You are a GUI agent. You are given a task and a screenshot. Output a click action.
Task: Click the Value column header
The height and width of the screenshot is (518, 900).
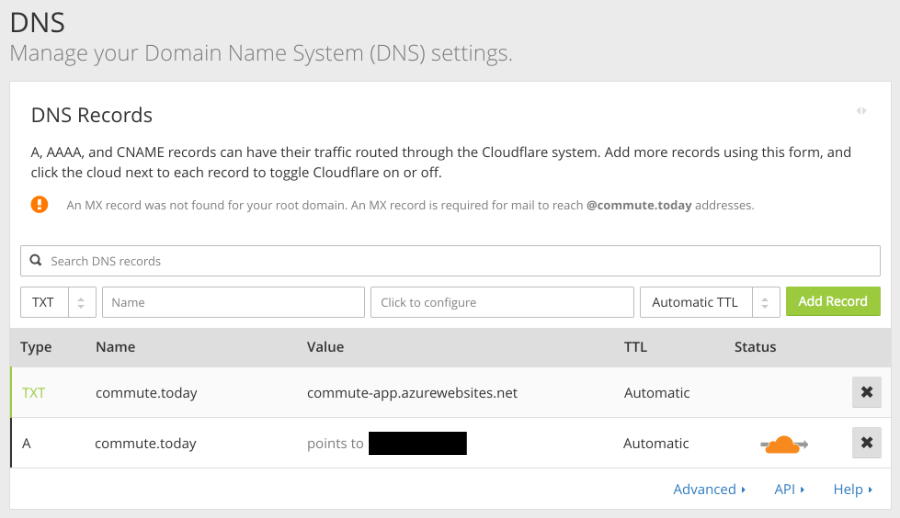tap(325, 347)
